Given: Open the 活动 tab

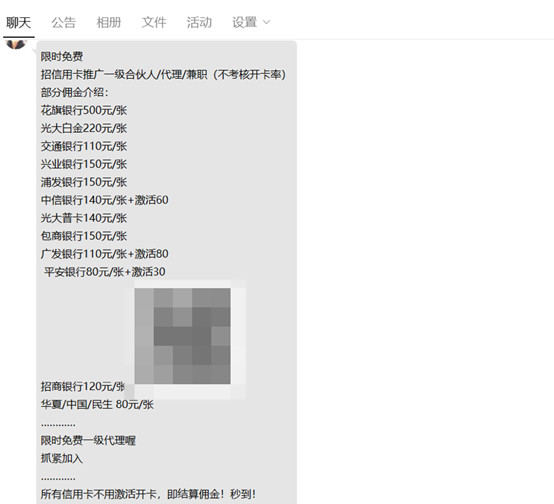Looking at the screenshot, I should click(199, 23).
